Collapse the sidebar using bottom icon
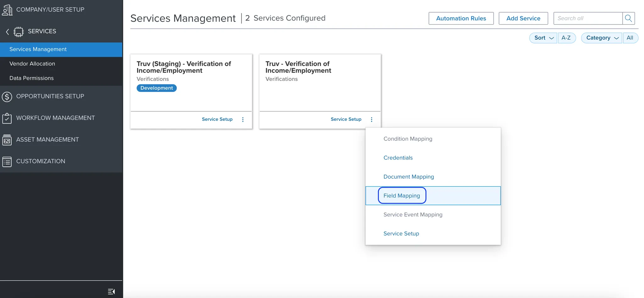 (111, 291)
